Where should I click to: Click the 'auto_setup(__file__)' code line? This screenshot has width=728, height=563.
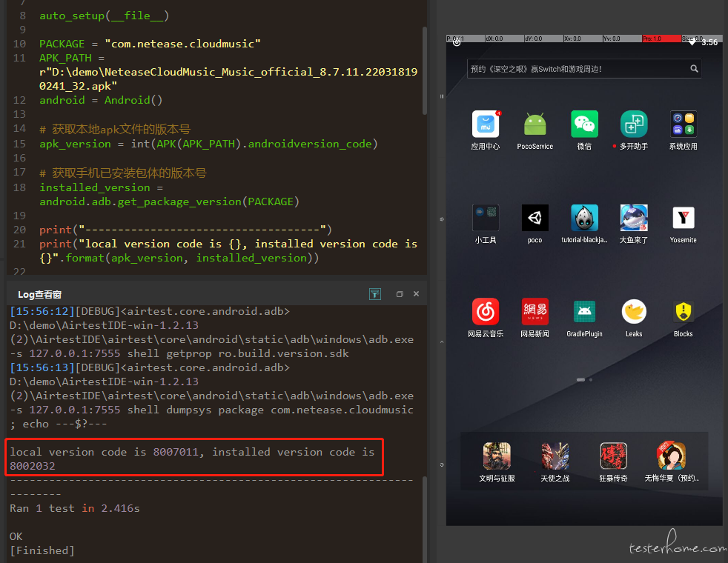tap(104, 16)
